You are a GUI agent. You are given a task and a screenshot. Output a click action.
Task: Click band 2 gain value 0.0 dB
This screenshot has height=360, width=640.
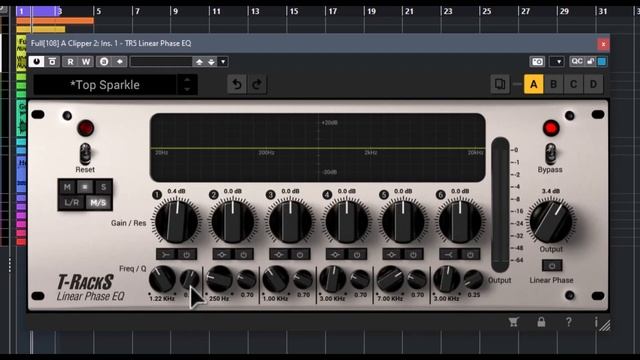(233, 191)
